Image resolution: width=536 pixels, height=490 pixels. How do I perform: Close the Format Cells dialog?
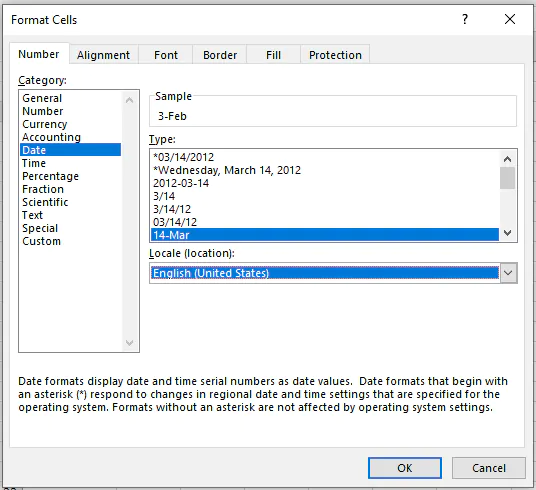point(510,19)
